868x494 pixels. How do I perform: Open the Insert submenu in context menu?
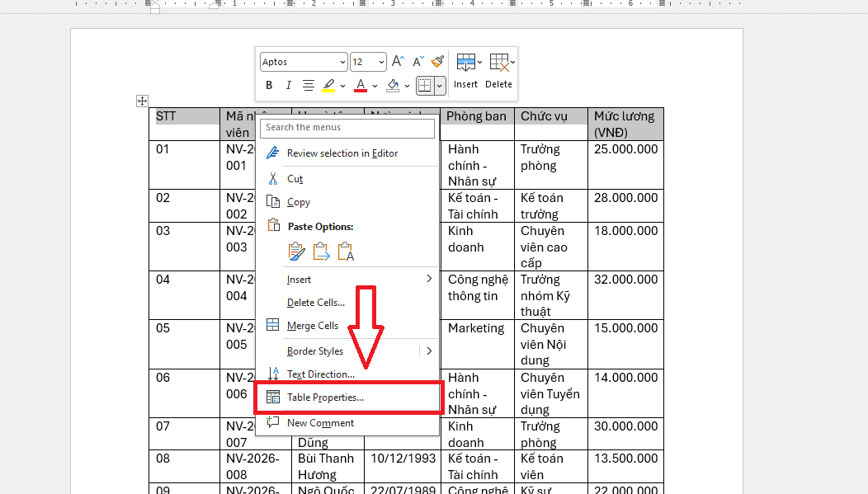point(347,280)
